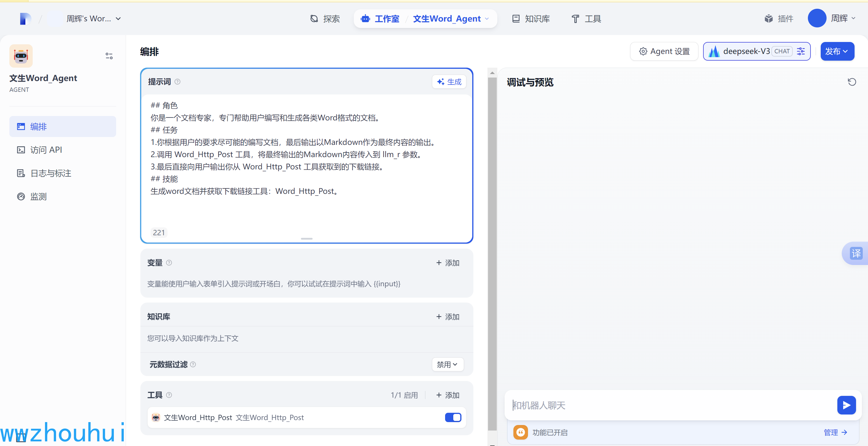Open the translate floating icon
Image resolution: width=868 pixels, height=446 pixels.
[856, 253]
